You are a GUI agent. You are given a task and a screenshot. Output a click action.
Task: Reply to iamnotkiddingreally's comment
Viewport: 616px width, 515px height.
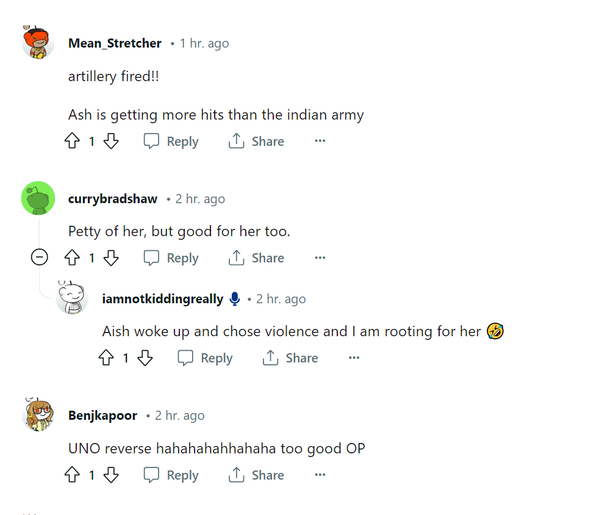205,358
